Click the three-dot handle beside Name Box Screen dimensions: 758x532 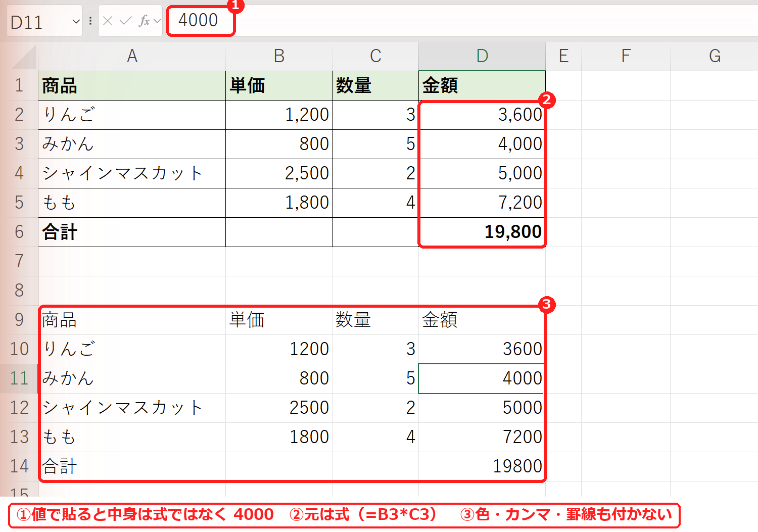click(x=90, y=21)
